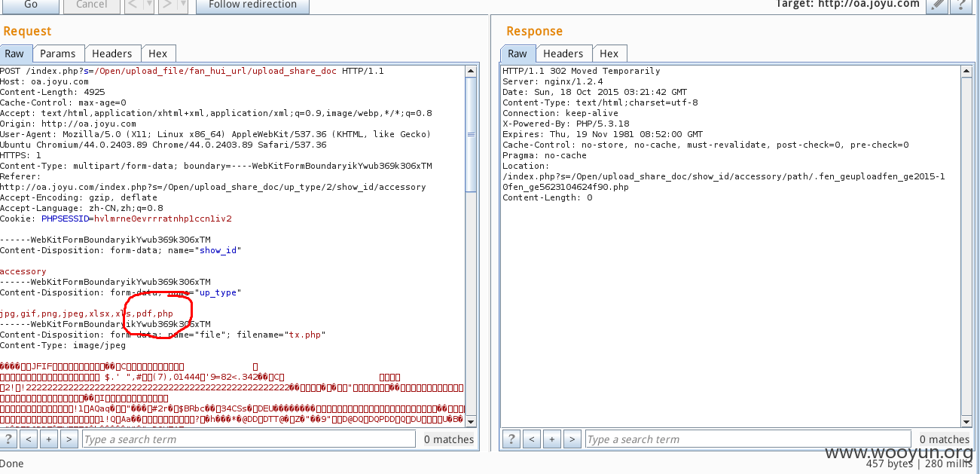
Task: Click request scrollbar down arrow
Action: point(471,420)
